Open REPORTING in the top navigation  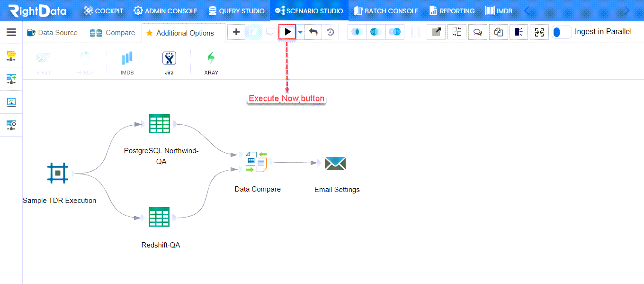click(452, 10)
